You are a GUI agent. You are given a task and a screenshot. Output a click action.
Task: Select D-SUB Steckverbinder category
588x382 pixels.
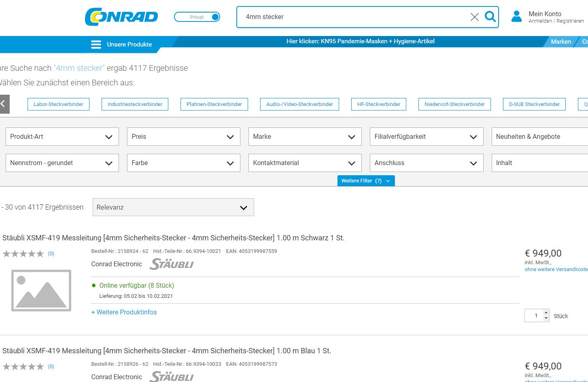(x=534, y=104)
